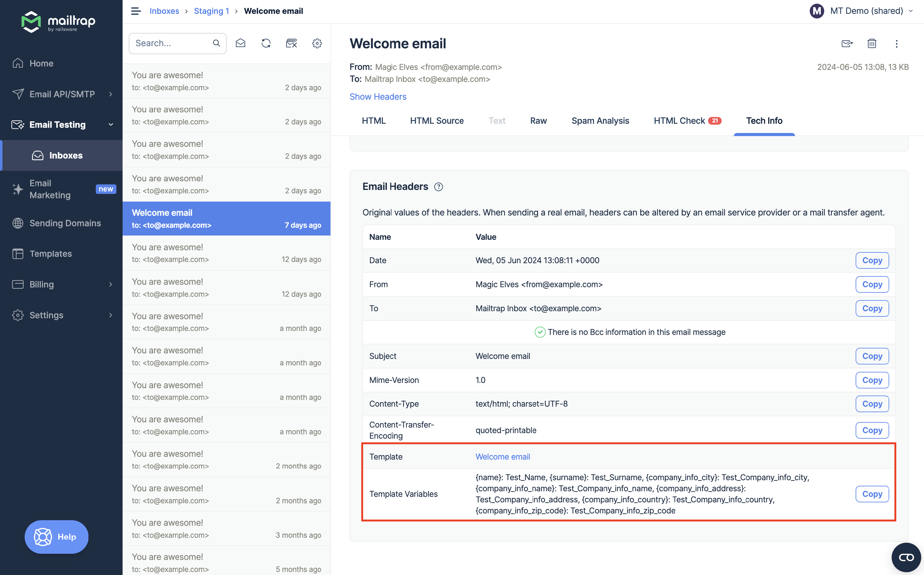Viewport: 924px width, 575px height.
Task: Delete the Welcome email with the trash icon
Action: coord(872,43)
